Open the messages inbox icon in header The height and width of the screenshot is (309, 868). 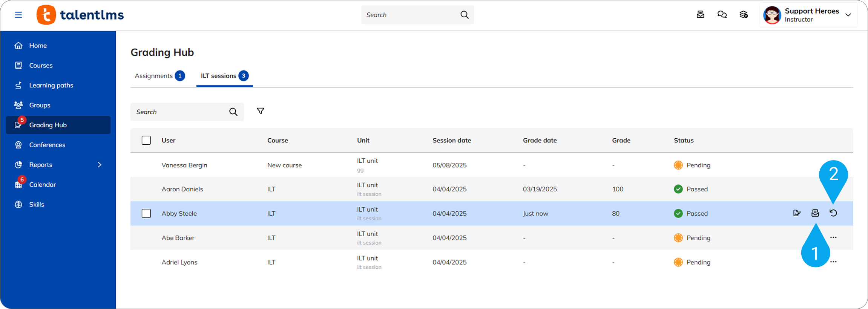700,15
